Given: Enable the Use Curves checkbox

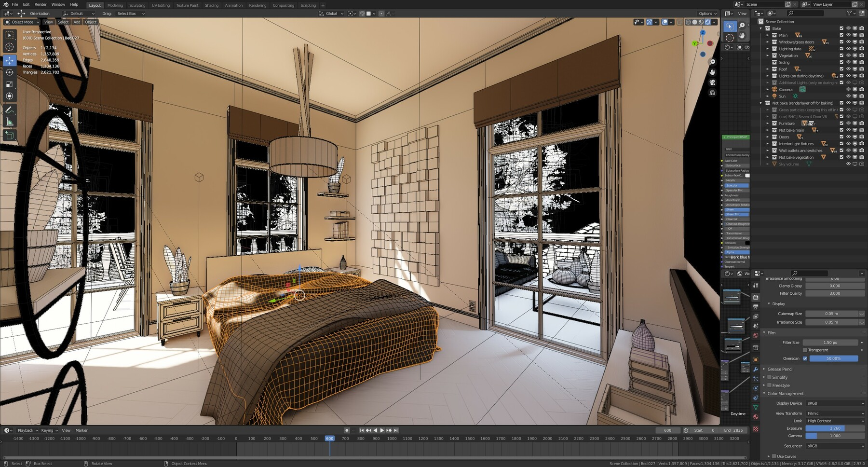Looking at the screenshot, I should 774,456.
